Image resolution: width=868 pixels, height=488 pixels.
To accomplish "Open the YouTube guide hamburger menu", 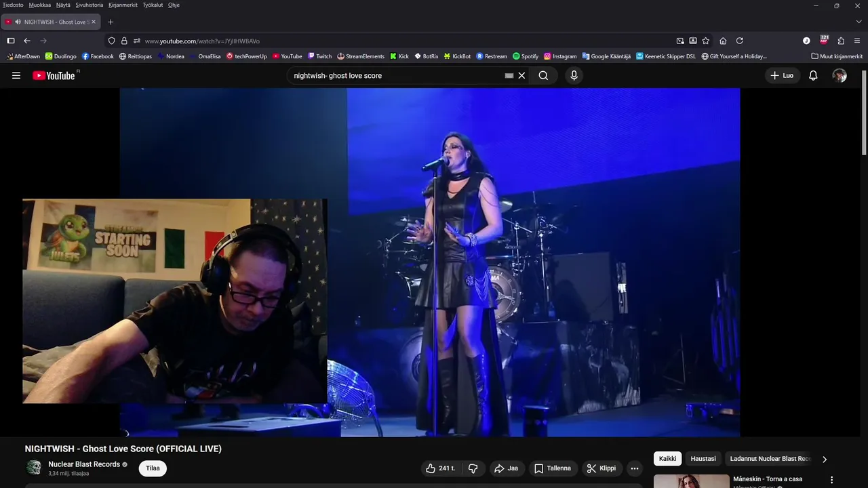I will (x=16, y=75).
